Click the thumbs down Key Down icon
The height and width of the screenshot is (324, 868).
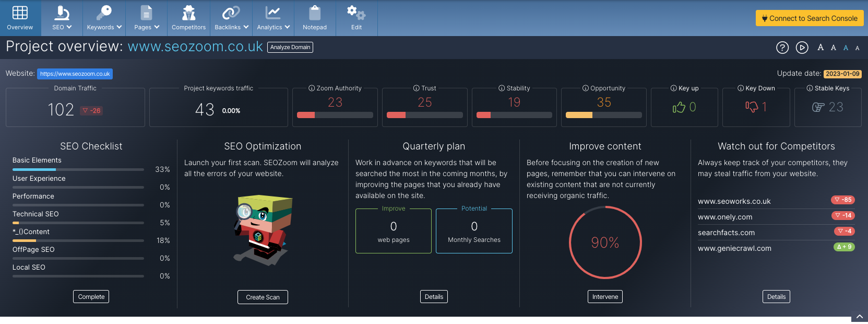[752, 107]
